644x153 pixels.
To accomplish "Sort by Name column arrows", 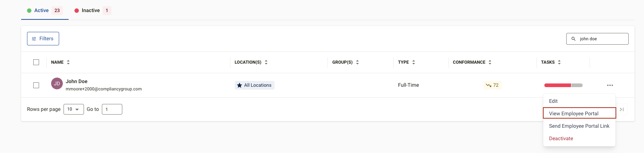I will click(x=68, y=62).
